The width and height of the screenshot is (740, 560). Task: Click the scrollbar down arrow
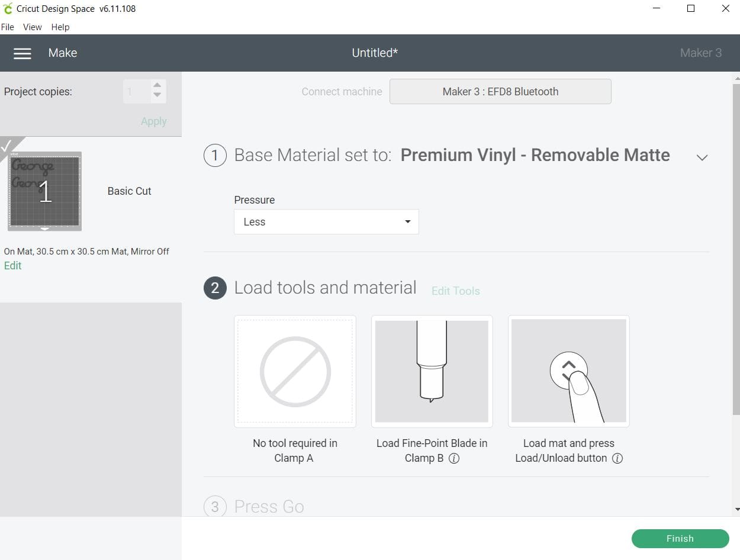coord(736,510)
